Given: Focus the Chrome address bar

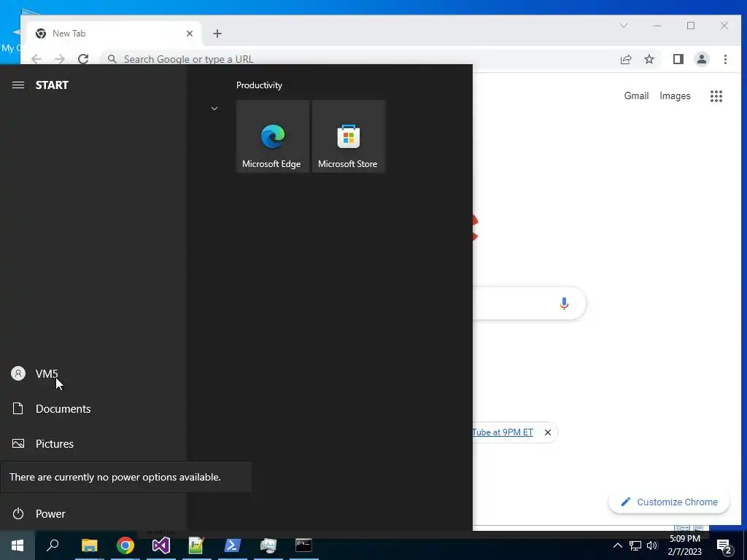Looking at the screenshot, I should coord(357,59).
